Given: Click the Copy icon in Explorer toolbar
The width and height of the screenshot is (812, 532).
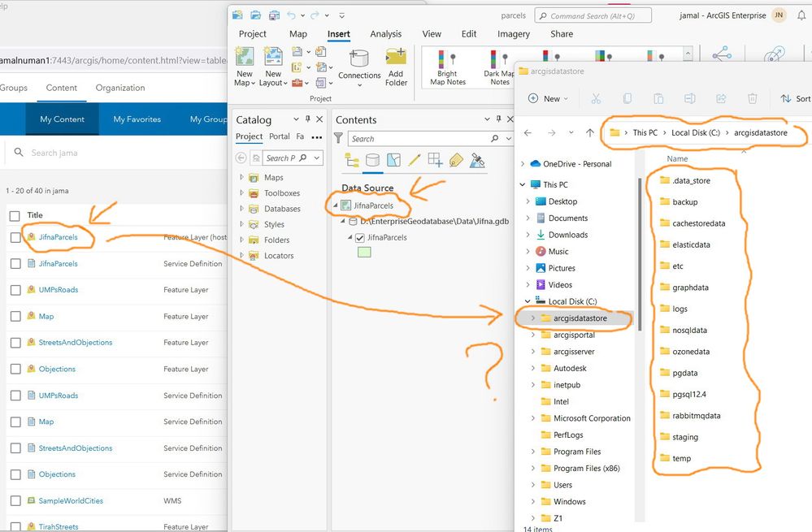Looking at the screenshot, I should [627, 98].
